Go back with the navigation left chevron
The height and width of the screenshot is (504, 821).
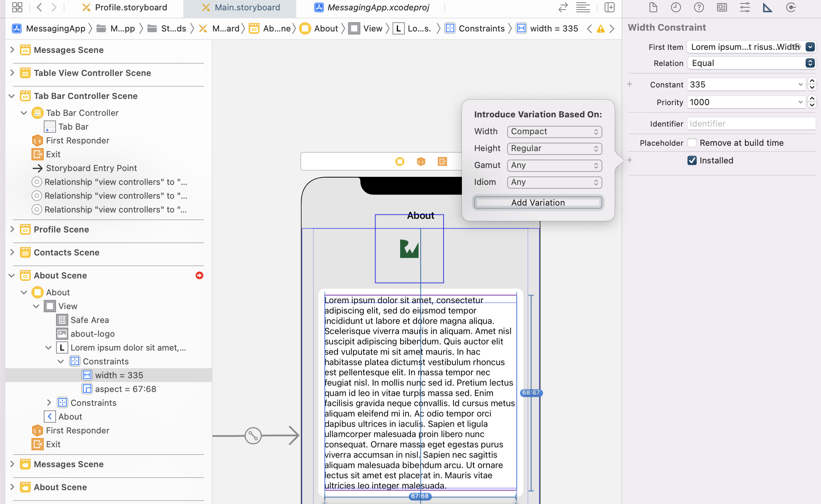[x=40, y=7]
